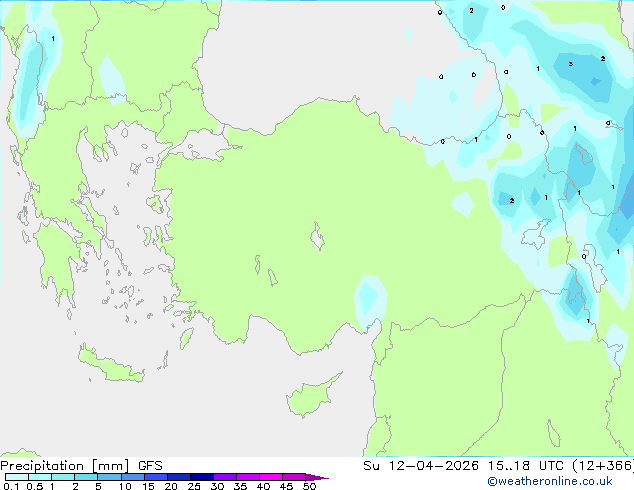Viewport: 634px width, 490px height.
Task: Select the legend swatch between 0.1 and 0.5
Action: (x=17, y=477)
